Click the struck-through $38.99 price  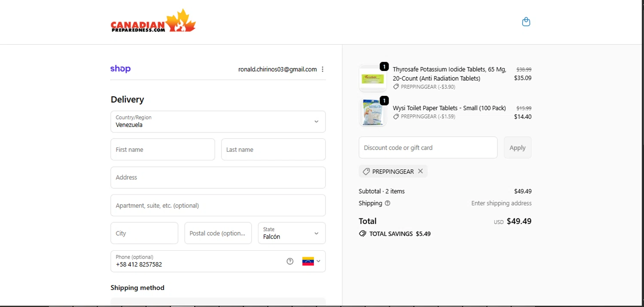[x=524, y=69]
